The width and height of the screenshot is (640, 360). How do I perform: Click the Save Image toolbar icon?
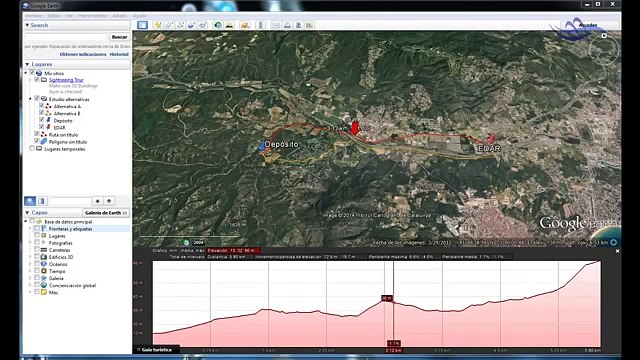coord(298,25)
